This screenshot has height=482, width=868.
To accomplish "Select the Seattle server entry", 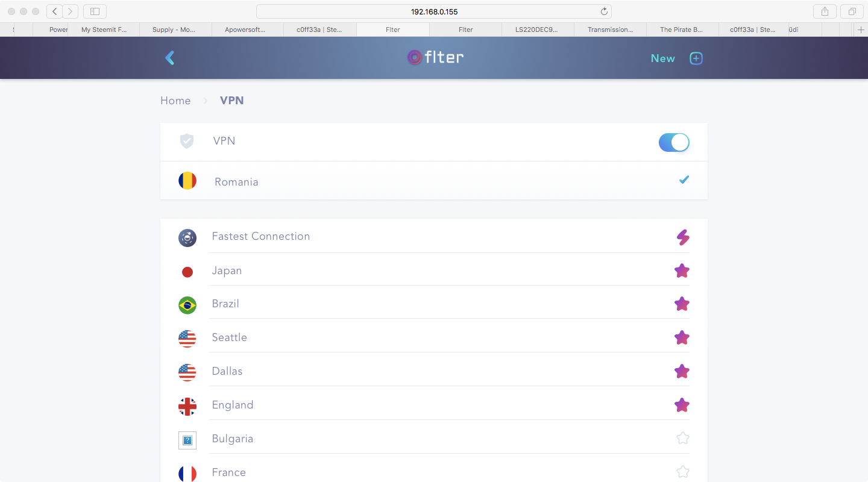I will coord(434,337).
